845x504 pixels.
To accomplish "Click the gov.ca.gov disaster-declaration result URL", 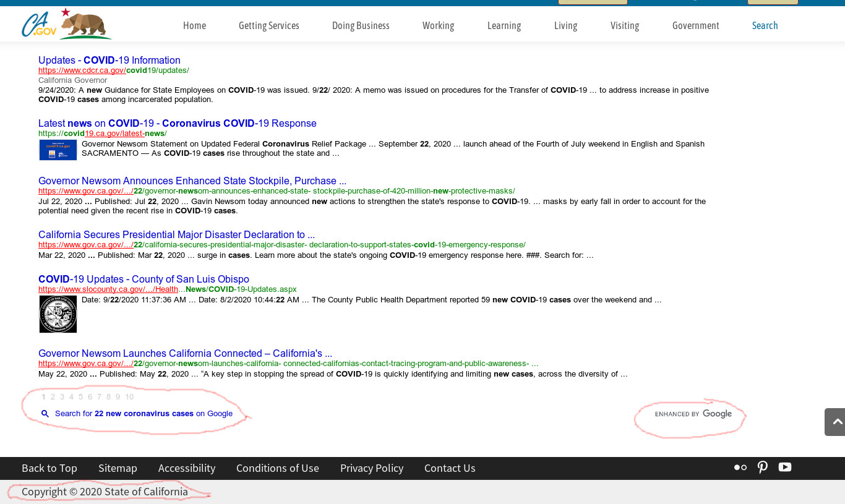I will point(282,245).
